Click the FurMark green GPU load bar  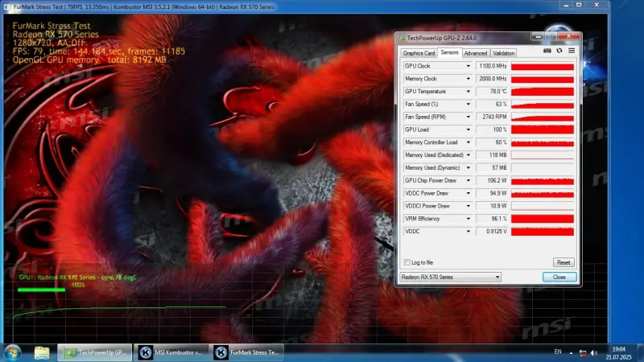pyautogui.click(x=41, y=290)
